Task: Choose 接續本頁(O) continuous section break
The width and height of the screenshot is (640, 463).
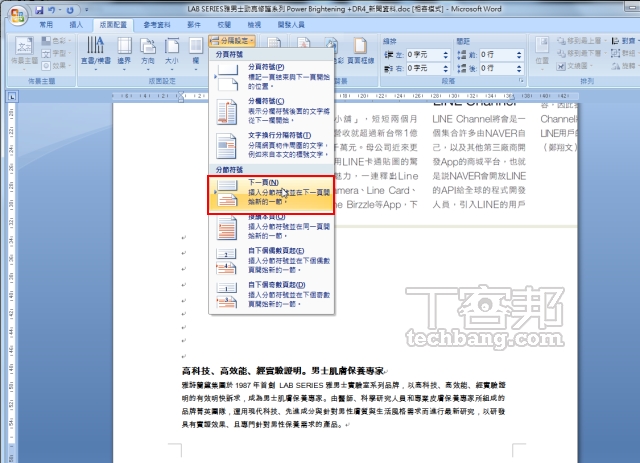Action: point(271,227)
